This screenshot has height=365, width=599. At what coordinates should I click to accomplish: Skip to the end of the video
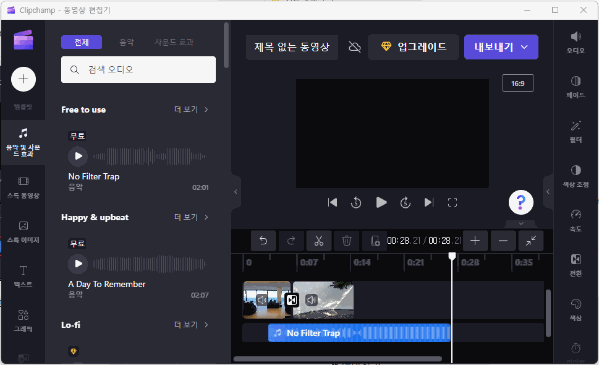coord(429,203)
